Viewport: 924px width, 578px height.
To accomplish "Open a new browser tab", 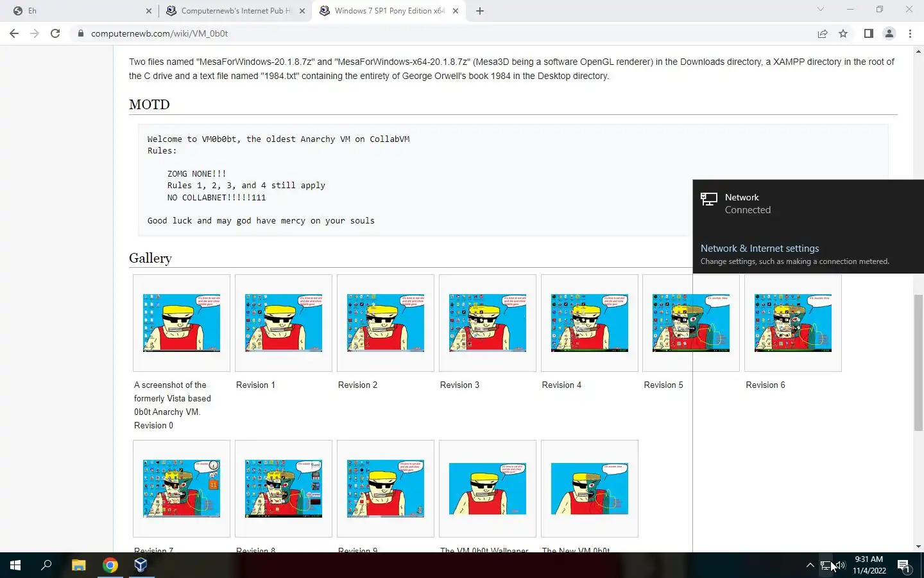I will click(480, 11).
